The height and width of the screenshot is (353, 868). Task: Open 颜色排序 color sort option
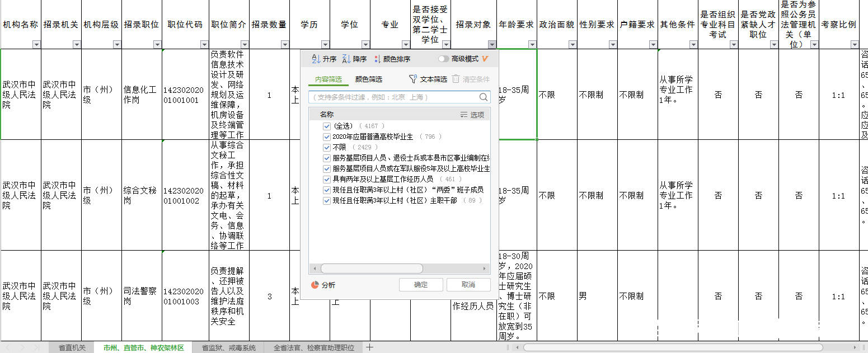392,59
